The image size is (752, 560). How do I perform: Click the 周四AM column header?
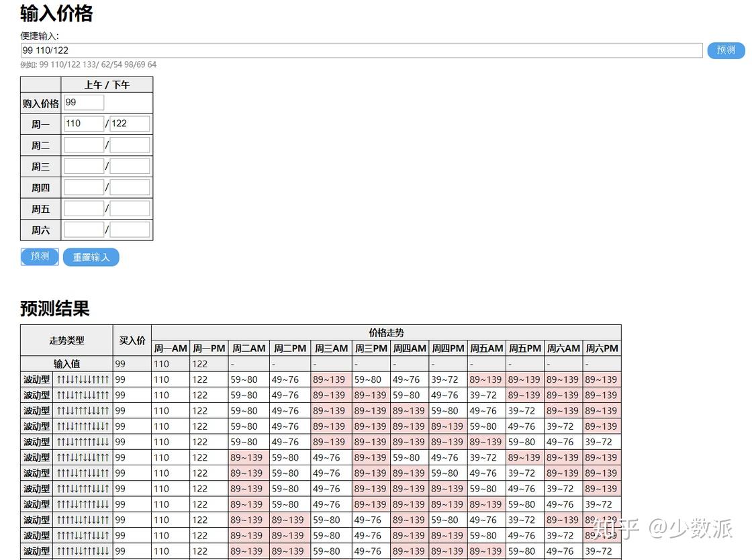410,348
